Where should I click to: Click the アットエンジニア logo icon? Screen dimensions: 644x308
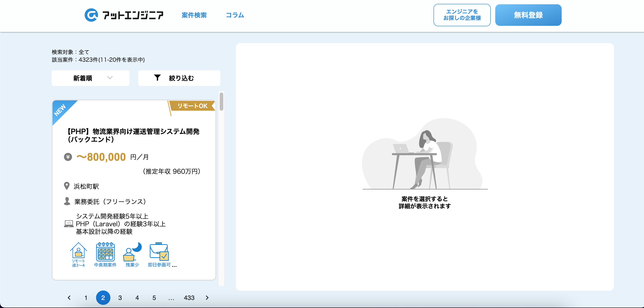[x=91, y=15]
